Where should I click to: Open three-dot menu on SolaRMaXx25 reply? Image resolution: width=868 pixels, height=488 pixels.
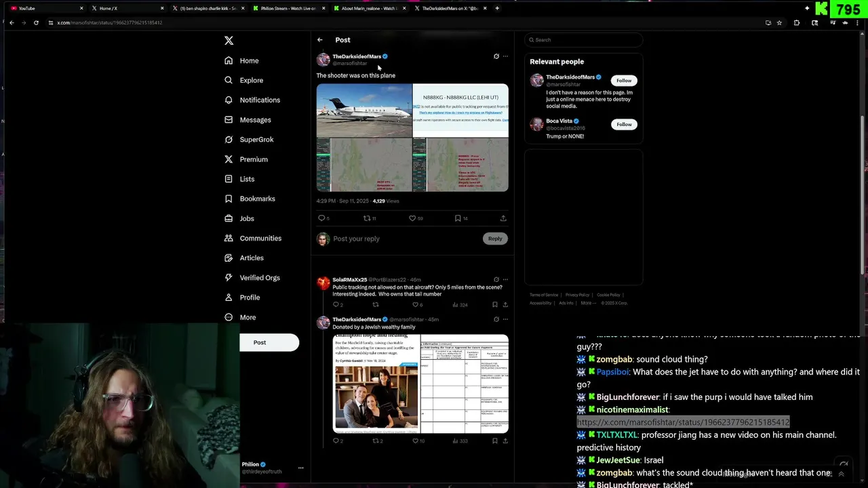tap(505, 279)
